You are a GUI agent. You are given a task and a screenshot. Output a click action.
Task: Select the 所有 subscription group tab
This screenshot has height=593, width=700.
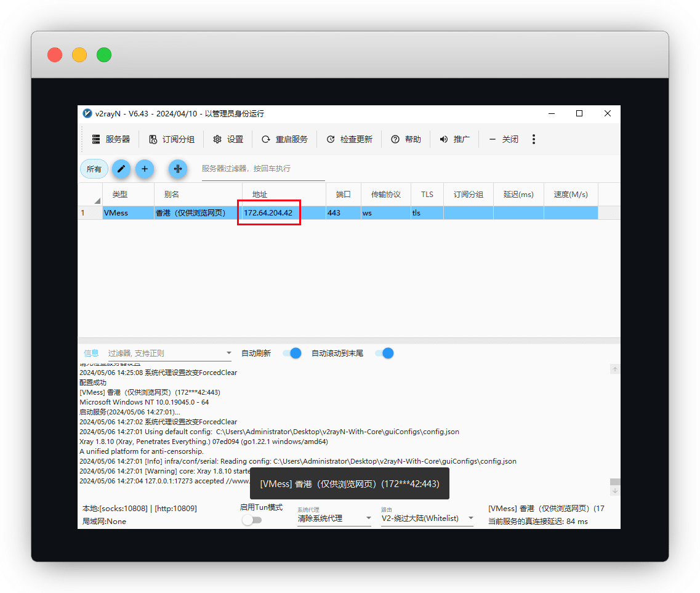coord(94,169)
